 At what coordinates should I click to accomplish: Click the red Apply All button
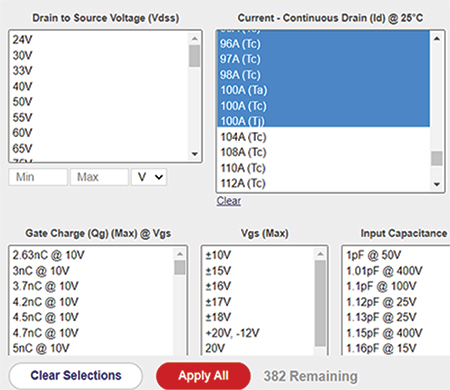coord(203,376)
